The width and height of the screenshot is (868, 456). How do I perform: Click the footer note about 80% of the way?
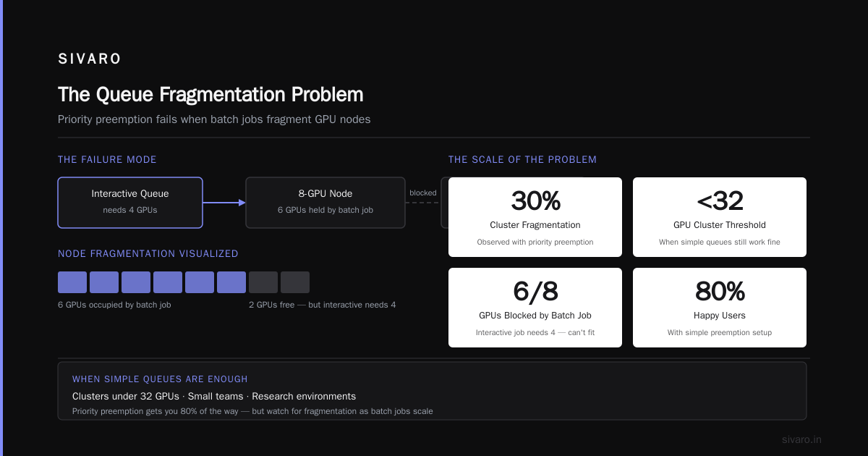click(x=252, y=411)
